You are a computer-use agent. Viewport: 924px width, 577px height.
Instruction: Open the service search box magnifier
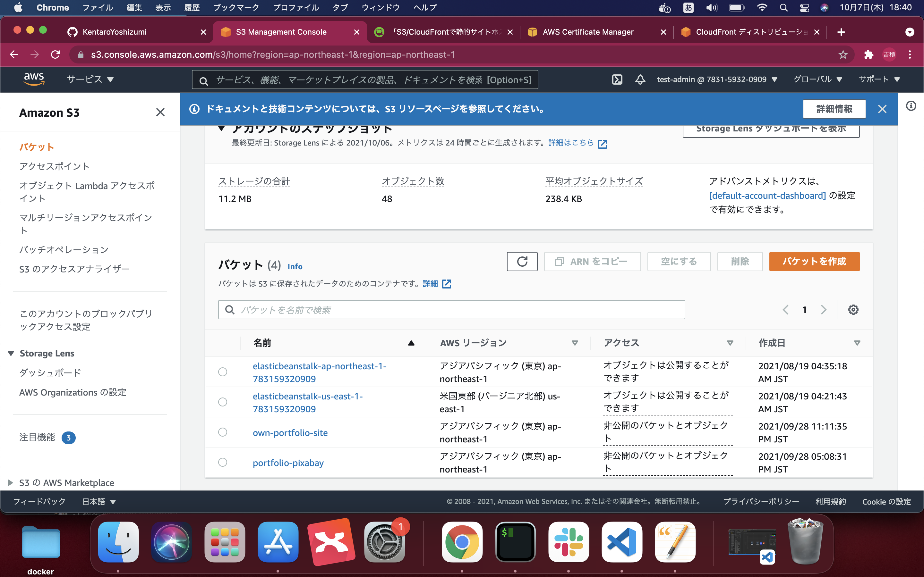[x=204, y=80]
